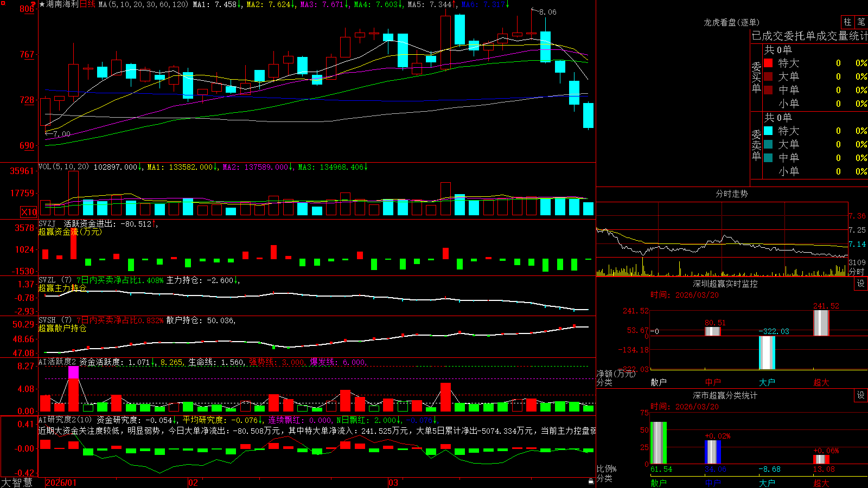Click MA1: 7.458 value
This screenshot has height=488, width=868.
point(217,4)
